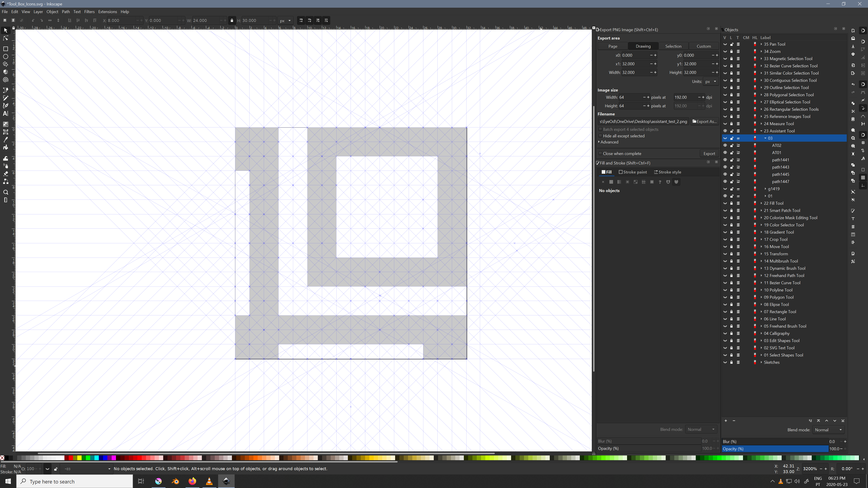
Task: Hide the AT02 object via eye icon
Action: coord(725,145)
